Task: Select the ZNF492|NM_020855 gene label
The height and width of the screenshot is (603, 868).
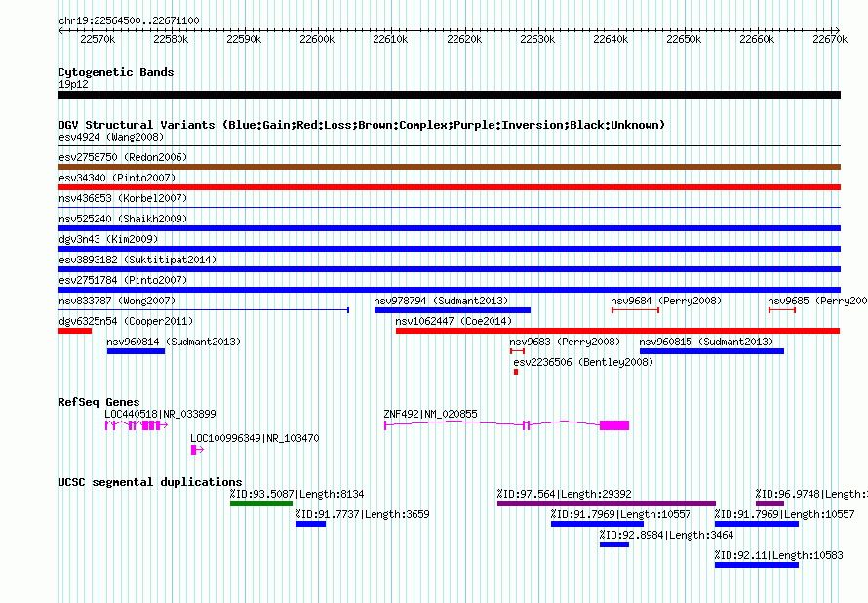Action: [x=430, y=414]
